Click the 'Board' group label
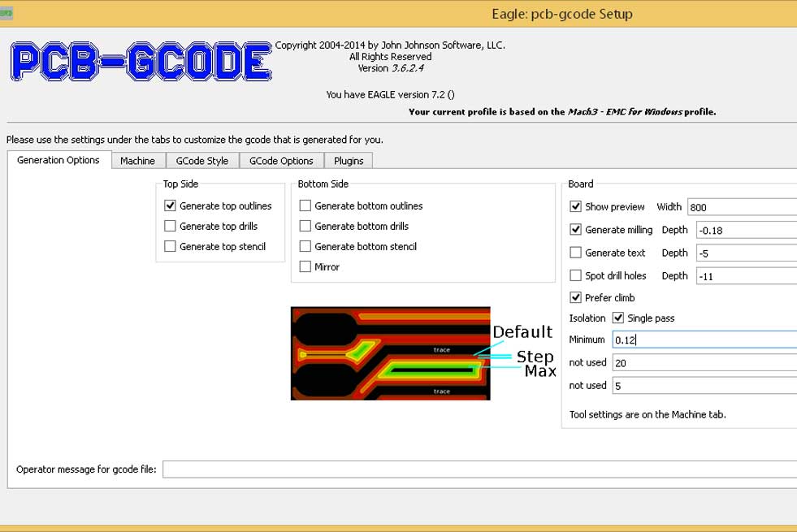797x532 pixels. (580, 184)
